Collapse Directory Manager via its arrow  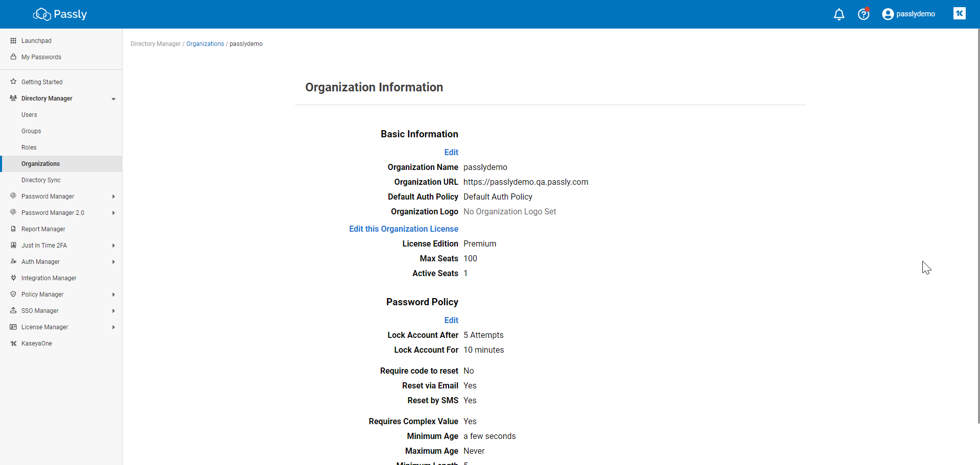point(113,99)
